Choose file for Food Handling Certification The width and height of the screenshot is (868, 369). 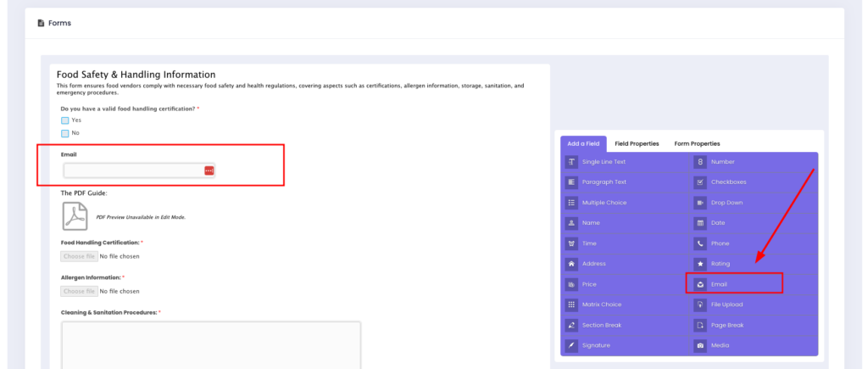click(x=78, y=256)
